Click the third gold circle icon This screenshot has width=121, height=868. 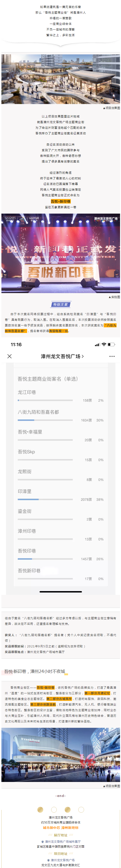(x=67, y=809)
